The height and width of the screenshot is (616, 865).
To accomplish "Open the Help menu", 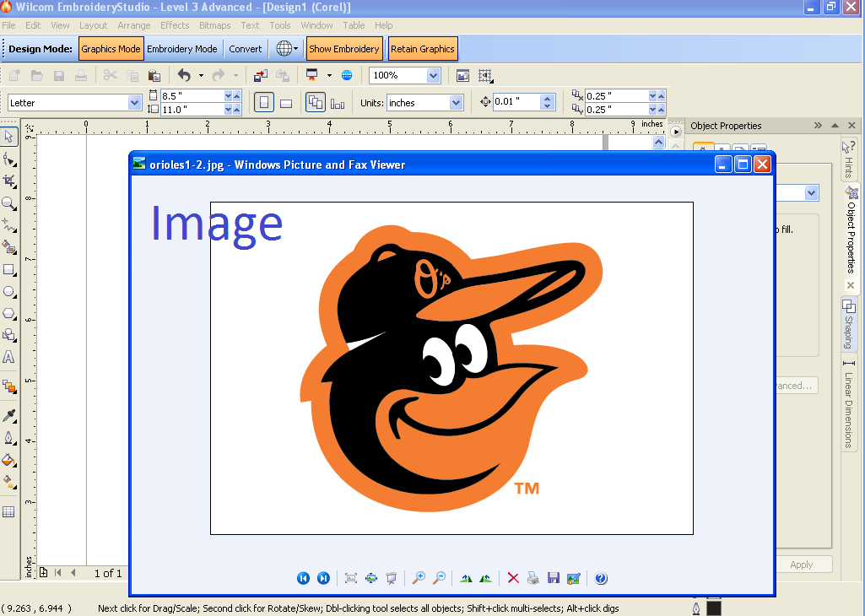I will click(383, 25).
